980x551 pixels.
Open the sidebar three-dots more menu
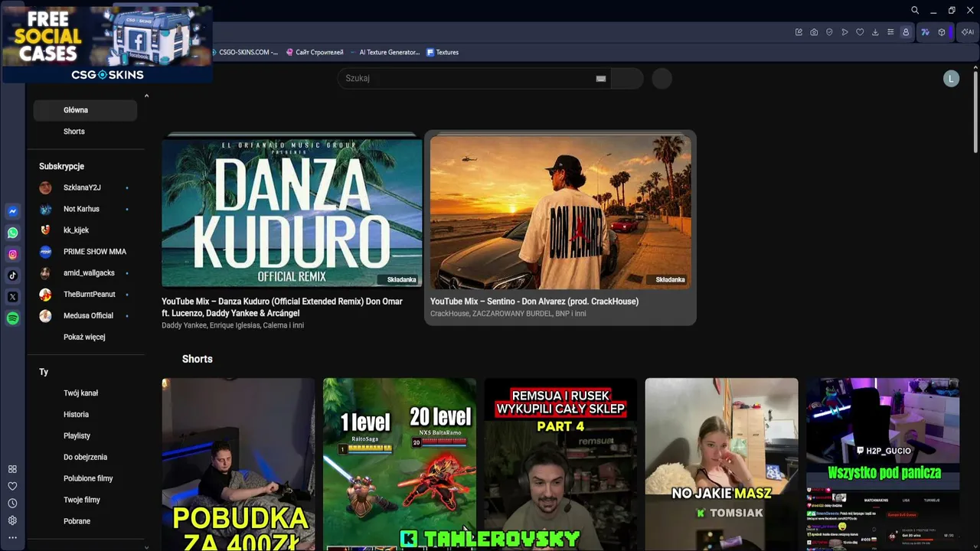[12, 538]
